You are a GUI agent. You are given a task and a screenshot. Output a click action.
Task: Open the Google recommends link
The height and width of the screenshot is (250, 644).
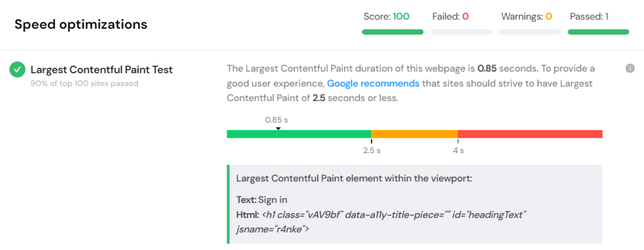point(373,83)
